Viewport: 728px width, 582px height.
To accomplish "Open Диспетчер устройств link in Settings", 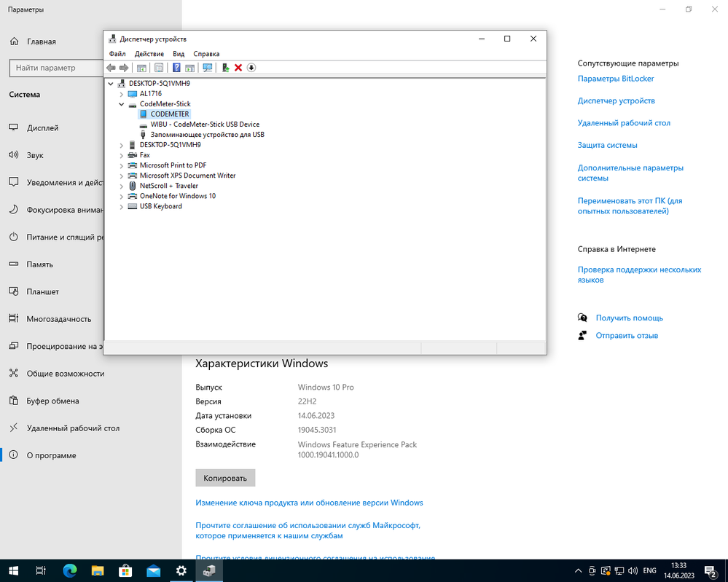I will 616,101.
